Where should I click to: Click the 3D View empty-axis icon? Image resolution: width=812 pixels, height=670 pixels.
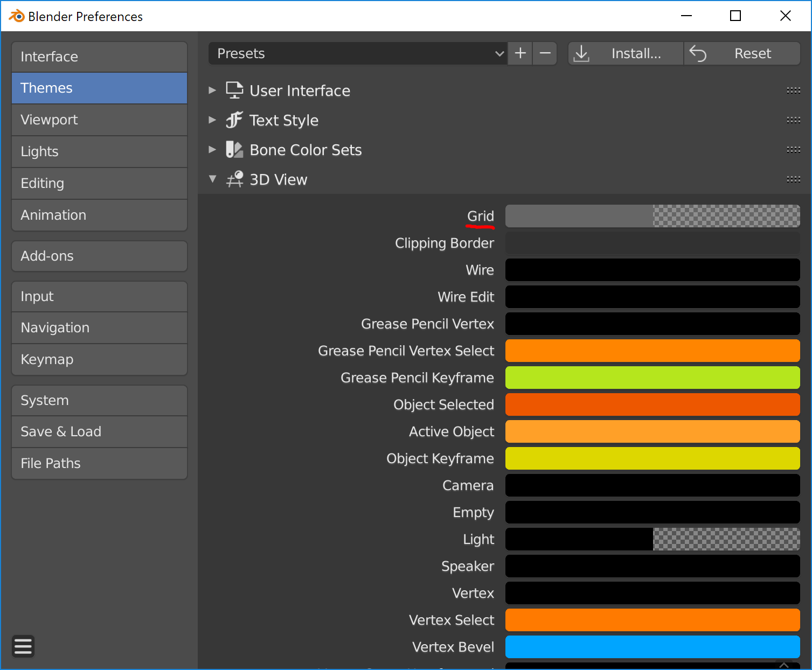click(234, 179)
